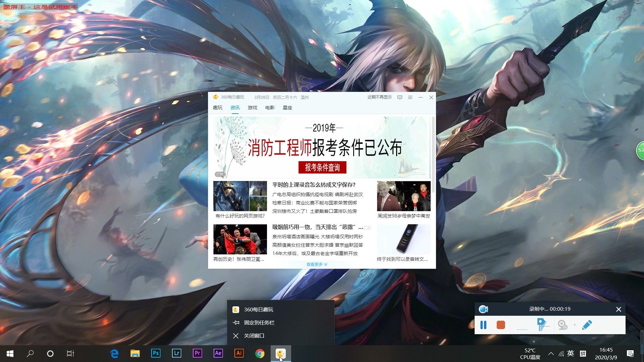The image size is (644, 362).
Task: Click 近期不再显示 link
Action: [379, 97]
